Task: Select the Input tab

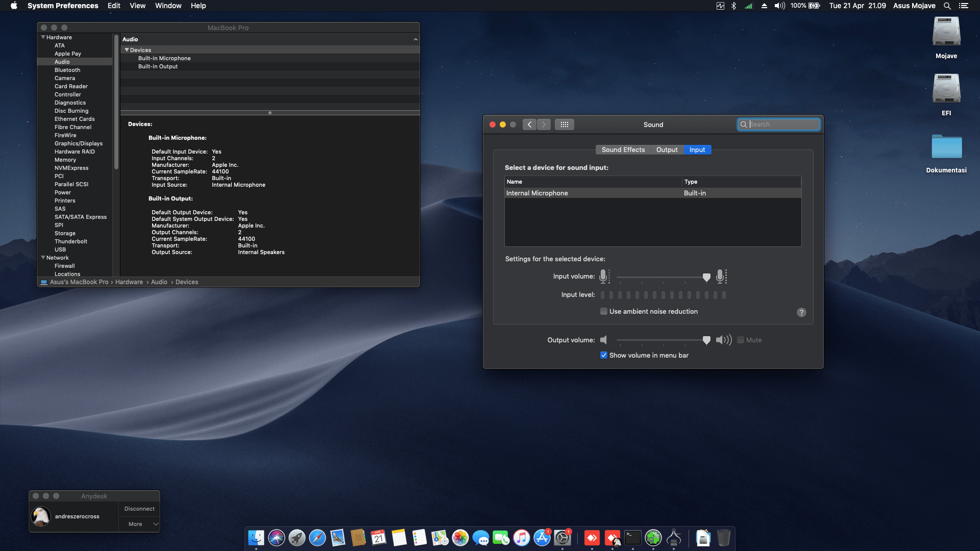Action: [x=697, y=150]
